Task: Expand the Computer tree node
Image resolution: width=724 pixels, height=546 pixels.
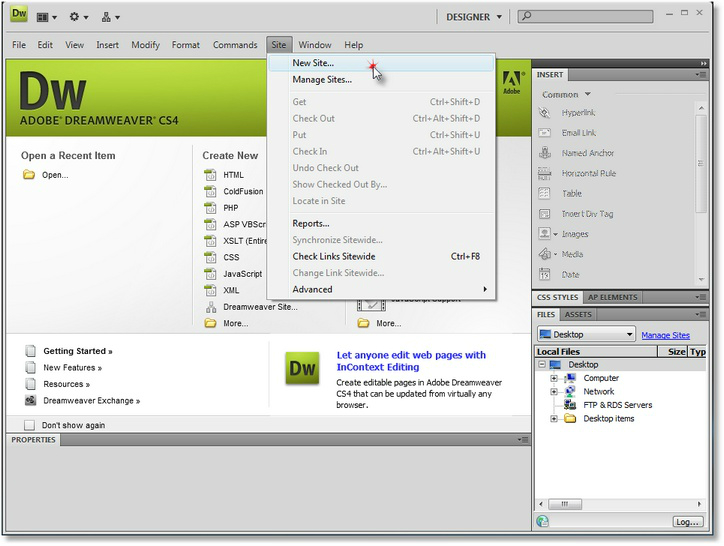Action: click(554, 378)
